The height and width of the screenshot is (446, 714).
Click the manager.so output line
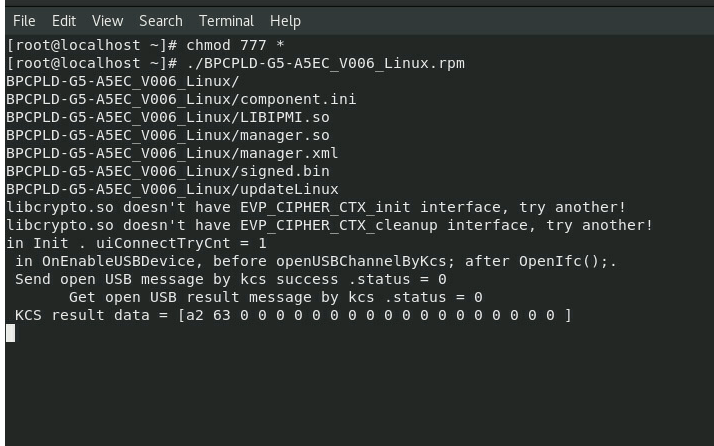pos(168,135)
